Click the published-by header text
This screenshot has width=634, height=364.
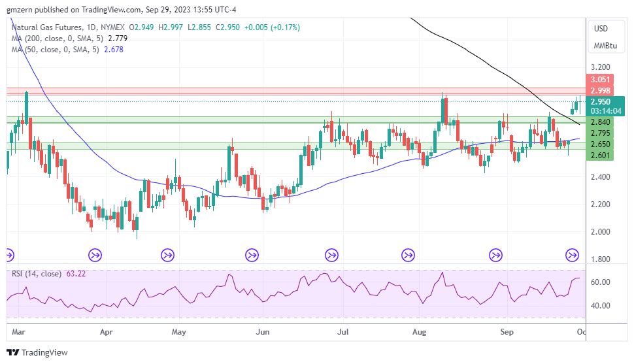pyautogui.click(x=122, y=9)
